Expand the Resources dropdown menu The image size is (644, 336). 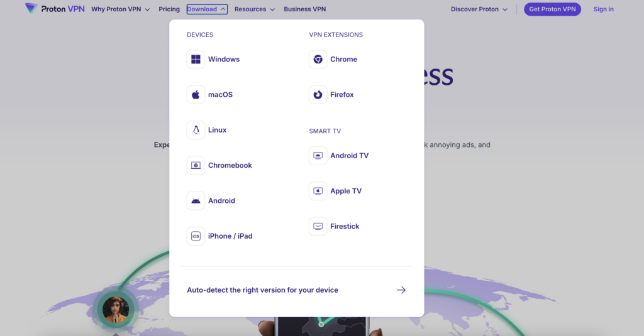click(255, 9)
